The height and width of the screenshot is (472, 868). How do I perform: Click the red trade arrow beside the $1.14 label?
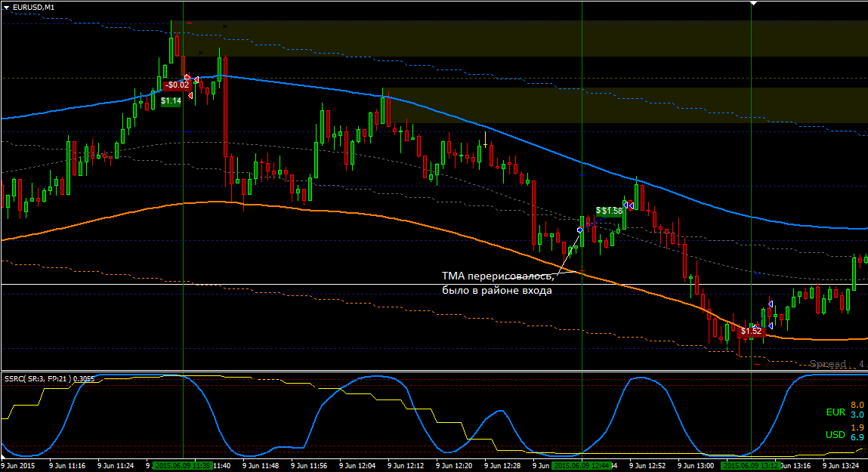pyautogui.click(x=190, y=96)
